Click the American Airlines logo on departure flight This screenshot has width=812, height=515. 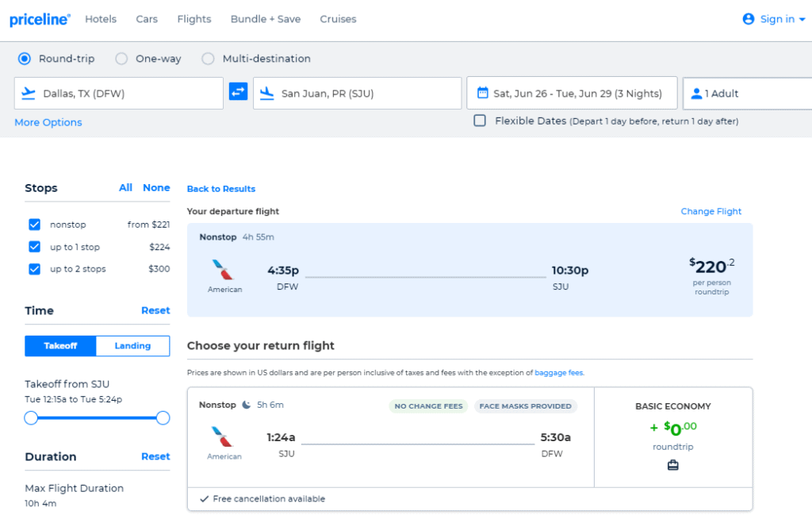[224, 268]
